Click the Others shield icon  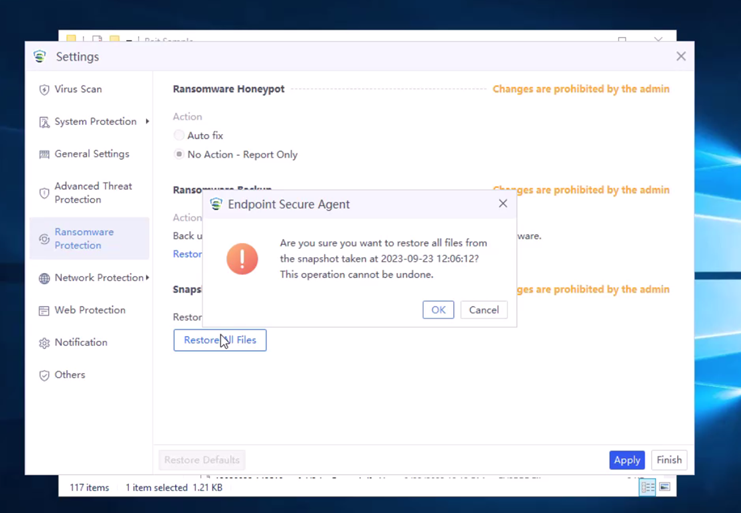[44, 376]
